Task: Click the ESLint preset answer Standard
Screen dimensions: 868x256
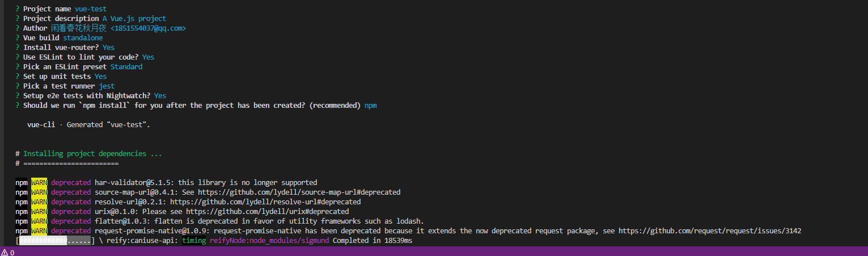Action: point(126,67)
